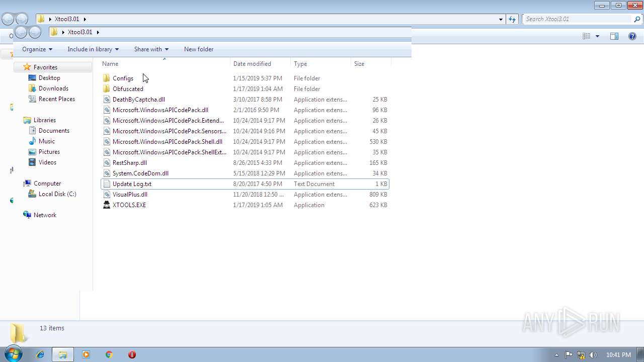Open Downloads in the navigation pane
Image resolution: width=644 pixels, height=362 pixels.
click(53, 88)
